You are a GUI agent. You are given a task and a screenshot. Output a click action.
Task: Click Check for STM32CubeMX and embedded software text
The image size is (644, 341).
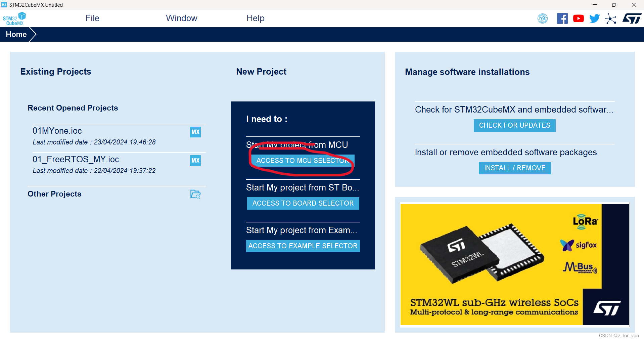(514, 110)
